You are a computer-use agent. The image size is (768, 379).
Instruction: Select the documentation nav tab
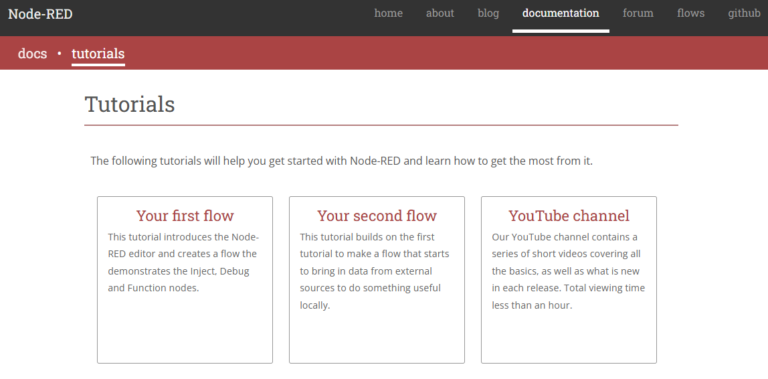coord(560,13)
